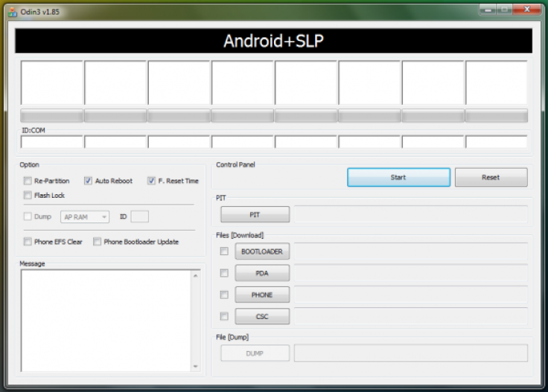
Task: Click the first ID:COM port box
Action: click(51, 142)
